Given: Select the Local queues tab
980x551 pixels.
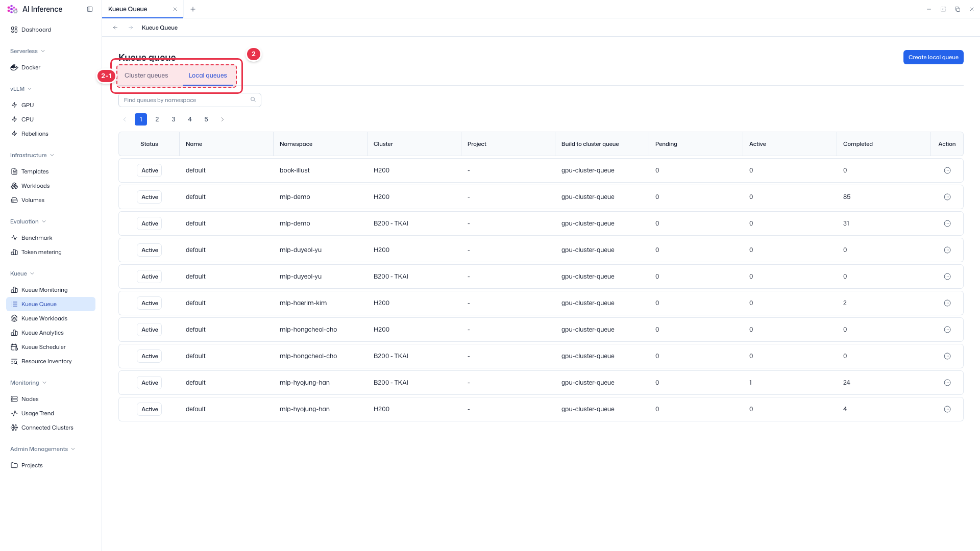Looking at the screenshot, I should 208,76.
